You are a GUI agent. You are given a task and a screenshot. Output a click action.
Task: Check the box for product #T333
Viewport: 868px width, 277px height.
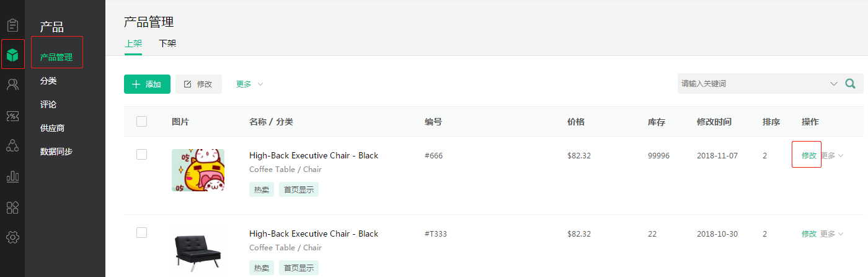141,232
